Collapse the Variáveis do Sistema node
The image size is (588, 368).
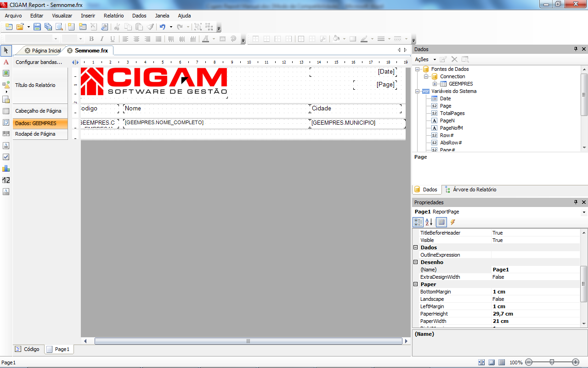[418, 91]
